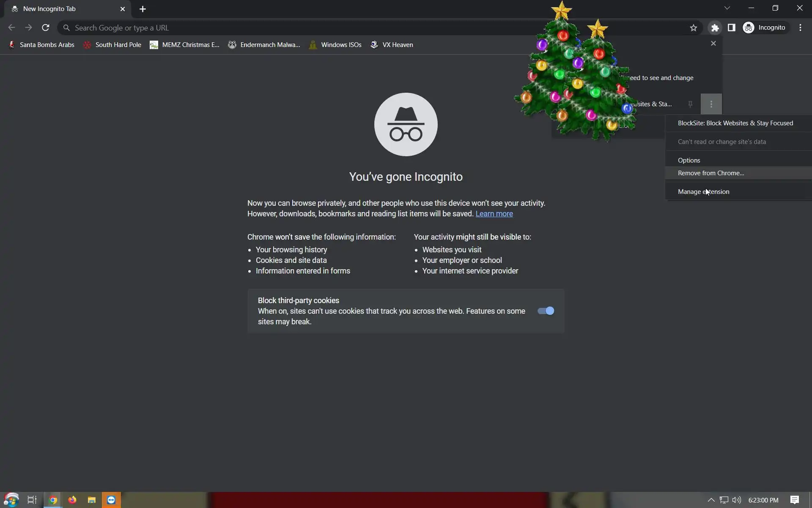
Task: Click Firefox in the taskbar
Action: (x=72, y=500)
